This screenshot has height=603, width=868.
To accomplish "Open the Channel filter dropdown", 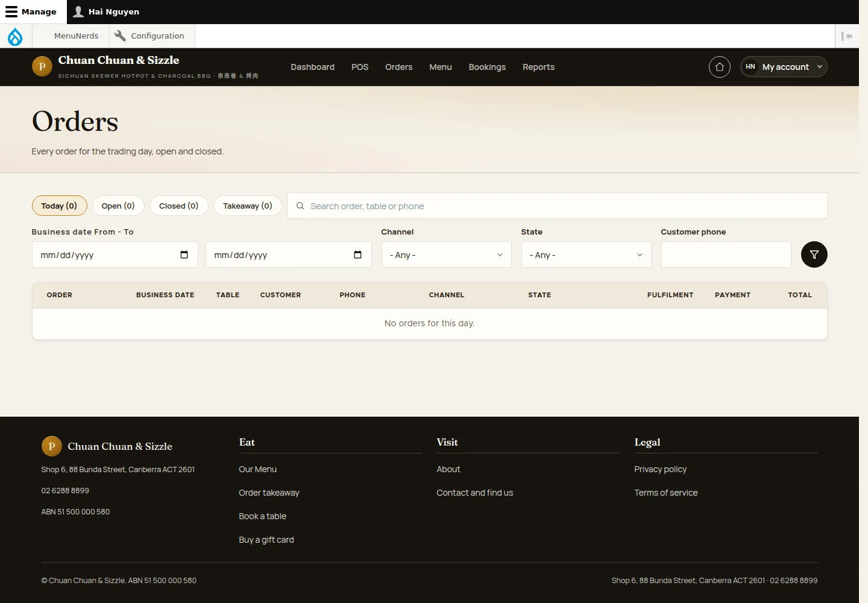I will (x=447, y=254).
